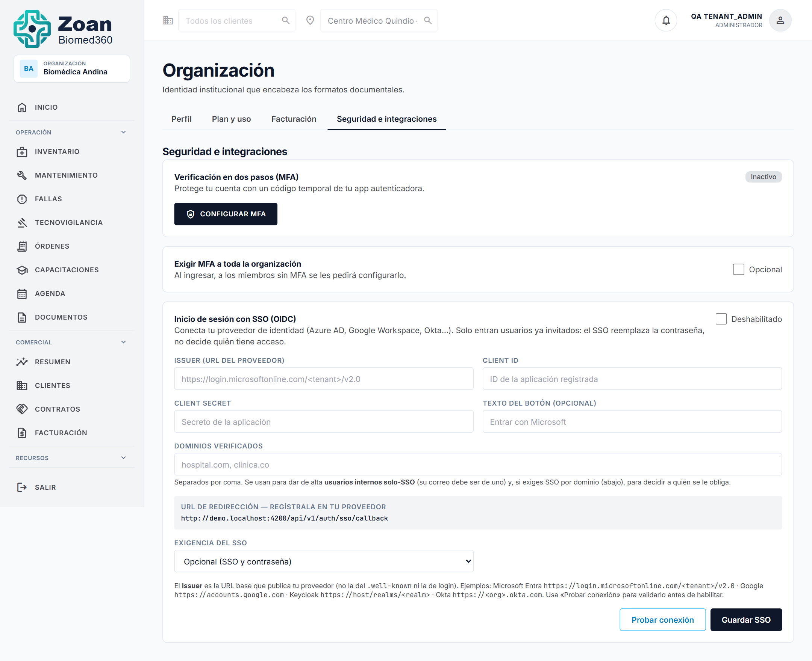The height and width of the screenshot is (661, 812).
Task: Collapse the Operación sidebar section
Action: point(123,132)
